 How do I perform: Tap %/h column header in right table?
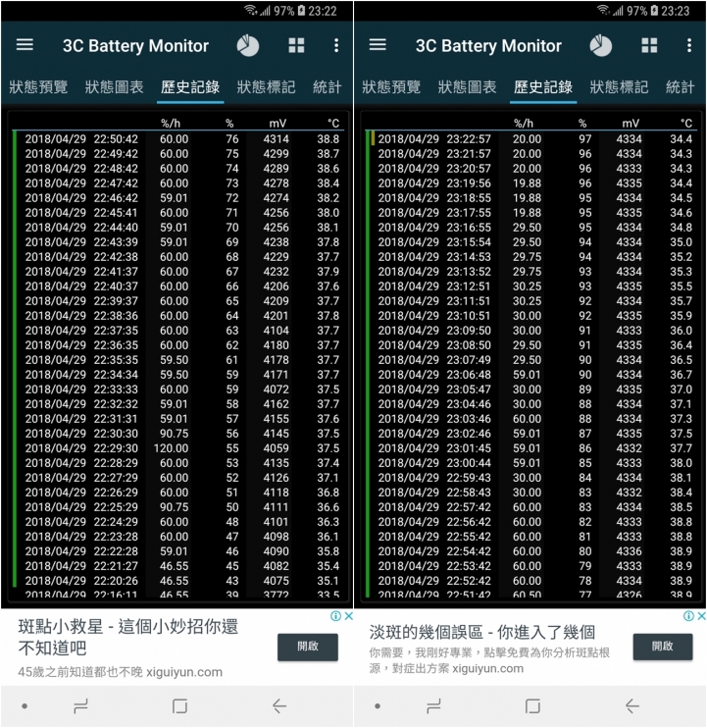(524, 123)
